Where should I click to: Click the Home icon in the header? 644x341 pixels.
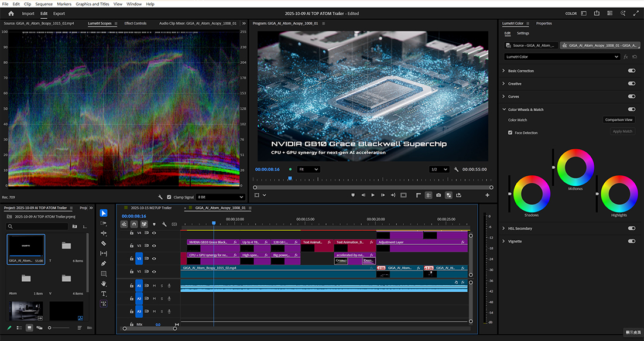11,13
